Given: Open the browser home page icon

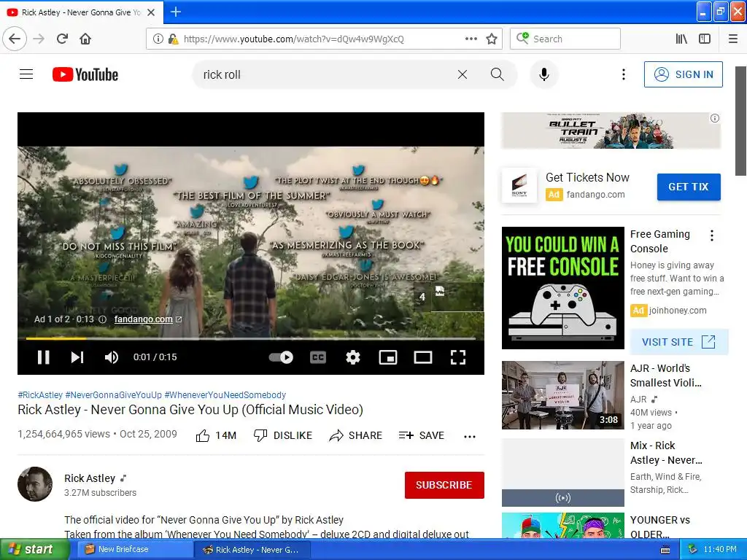Looking at the screenshot, I should [85, 39].
